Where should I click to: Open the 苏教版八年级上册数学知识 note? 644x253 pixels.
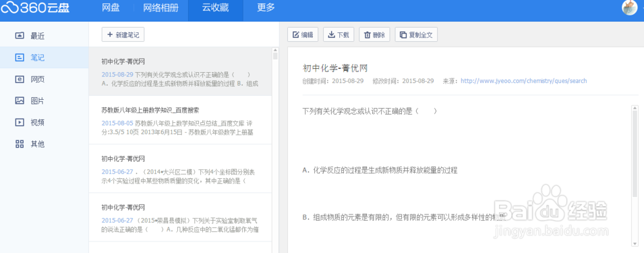[x=180, y=120]
